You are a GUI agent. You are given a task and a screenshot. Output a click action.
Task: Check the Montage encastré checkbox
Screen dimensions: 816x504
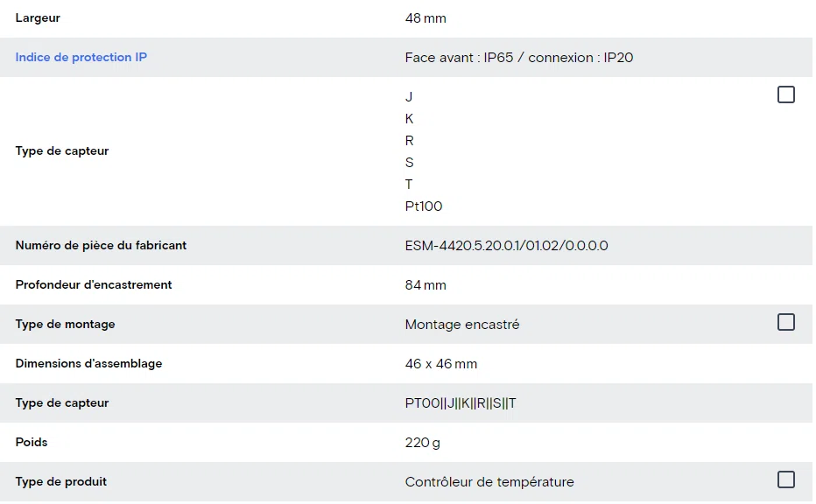(x=786, y=322)
